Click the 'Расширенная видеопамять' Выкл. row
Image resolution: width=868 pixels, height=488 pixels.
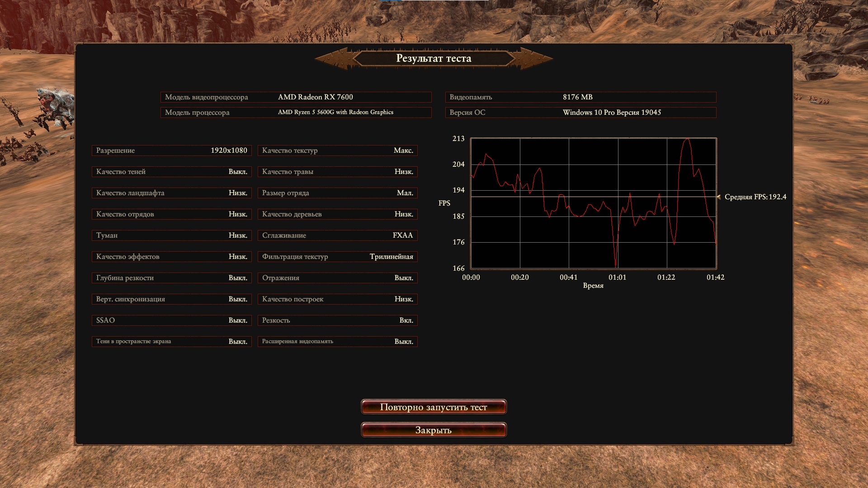337,342
